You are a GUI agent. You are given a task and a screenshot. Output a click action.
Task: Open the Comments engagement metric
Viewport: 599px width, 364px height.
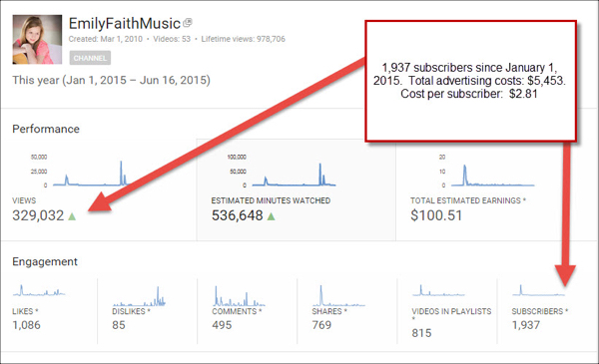[x=237, y=311]
